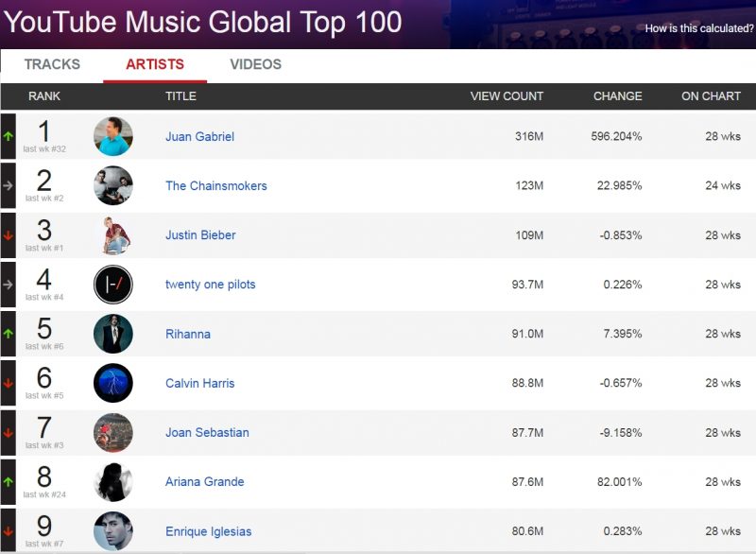Viewport: 756px width, 554px height.
Task: Click Rihanna's profile thumbnail
Action: 113,334
